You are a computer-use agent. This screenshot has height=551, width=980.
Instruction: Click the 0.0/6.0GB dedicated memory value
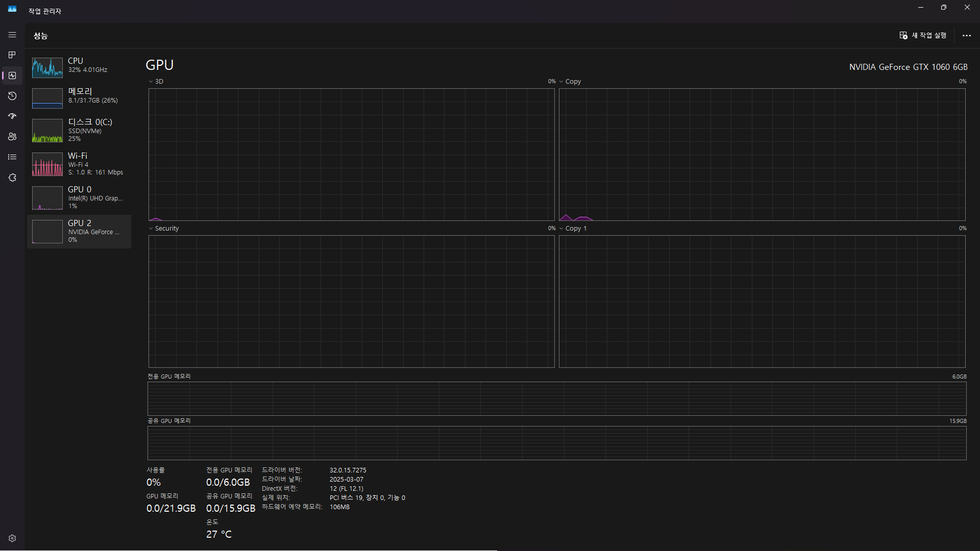point(228,483)
